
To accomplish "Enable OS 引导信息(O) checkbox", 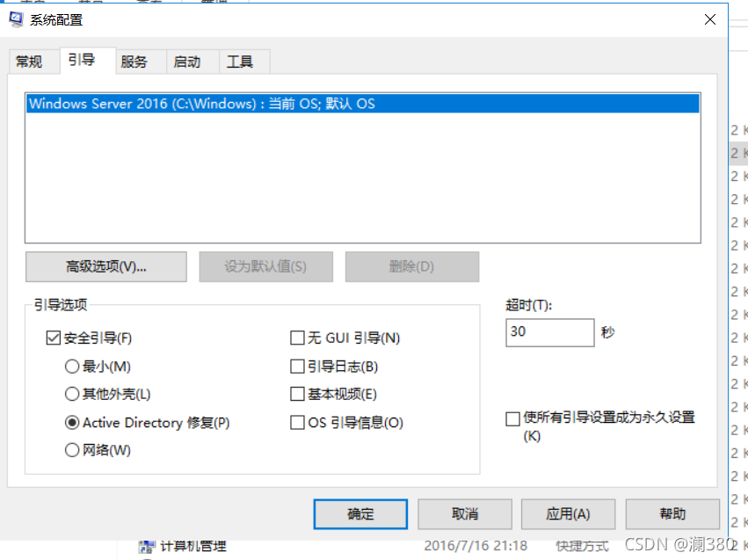I will pyautogui.click(x=297, y=423).
